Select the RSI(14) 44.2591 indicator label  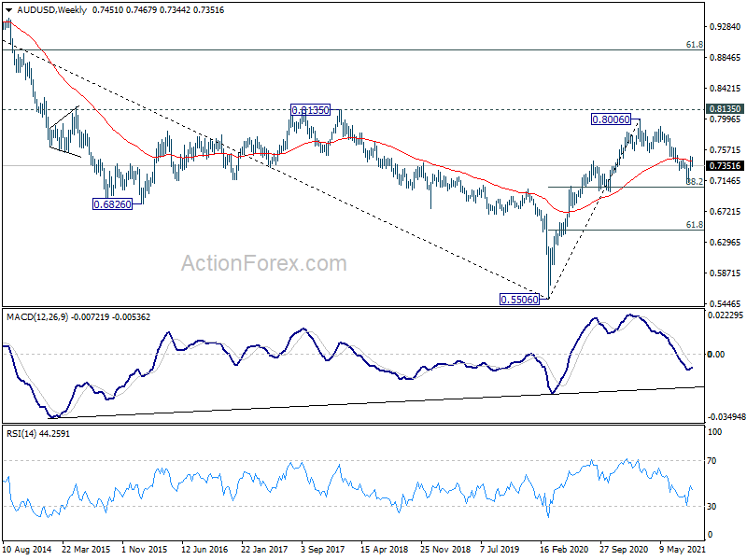[38, 433]
